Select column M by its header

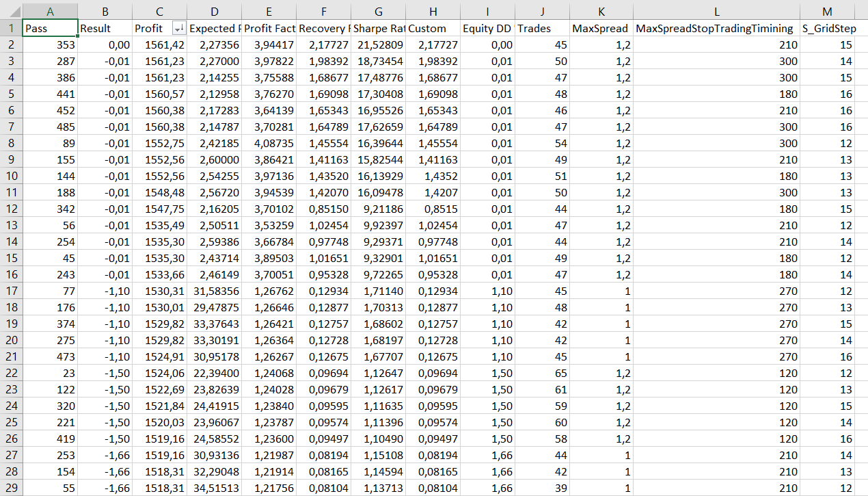(x=828, y=11)
